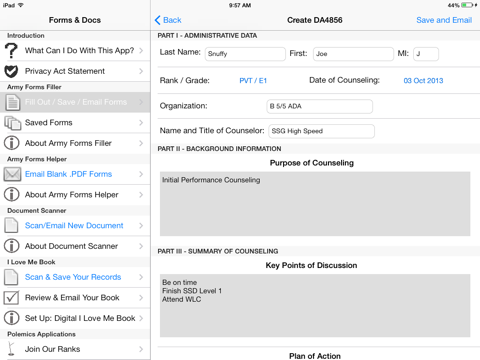Open About Document Scanner
This screenshot has width=480, height=360.
[x=75, y=246]
